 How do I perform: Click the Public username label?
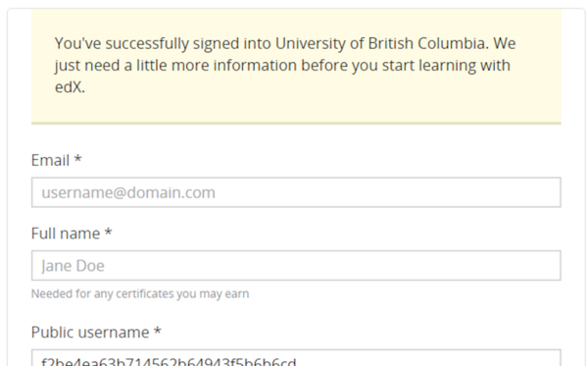[96, 333]
